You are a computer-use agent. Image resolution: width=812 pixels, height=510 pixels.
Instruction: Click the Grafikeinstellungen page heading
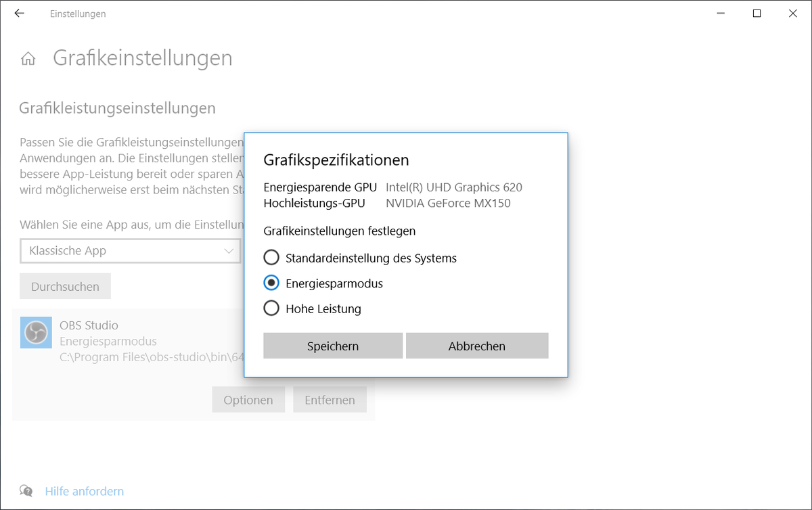click(143, 58)
